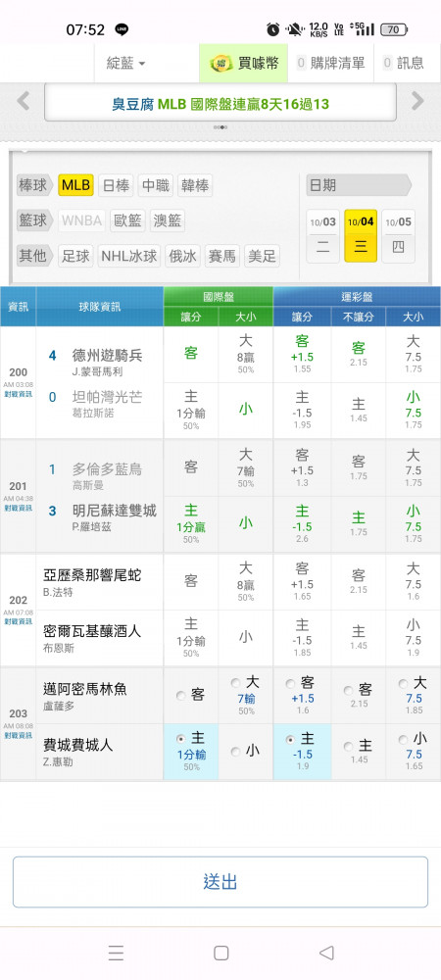Select the 賽馬 category
This screenshot has height=980, width=441.
click(222, 256)
